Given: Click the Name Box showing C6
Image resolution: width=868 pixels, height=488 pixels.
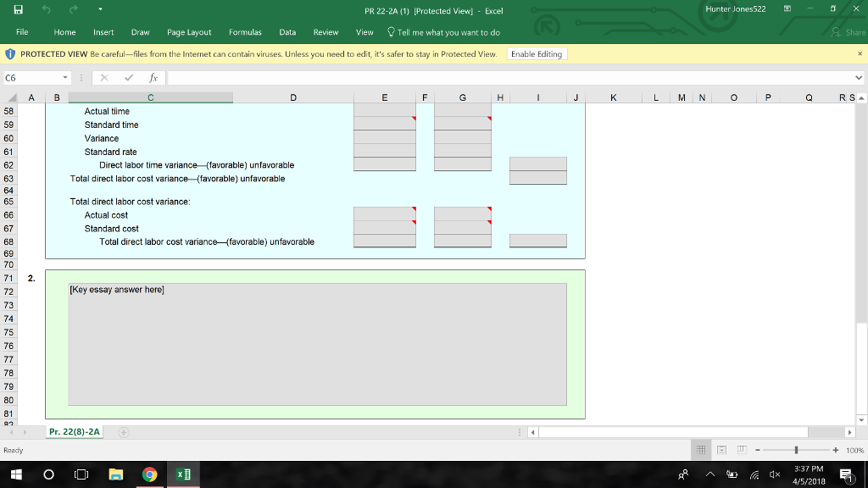Looking at the screenshot, I should (31, 78).
